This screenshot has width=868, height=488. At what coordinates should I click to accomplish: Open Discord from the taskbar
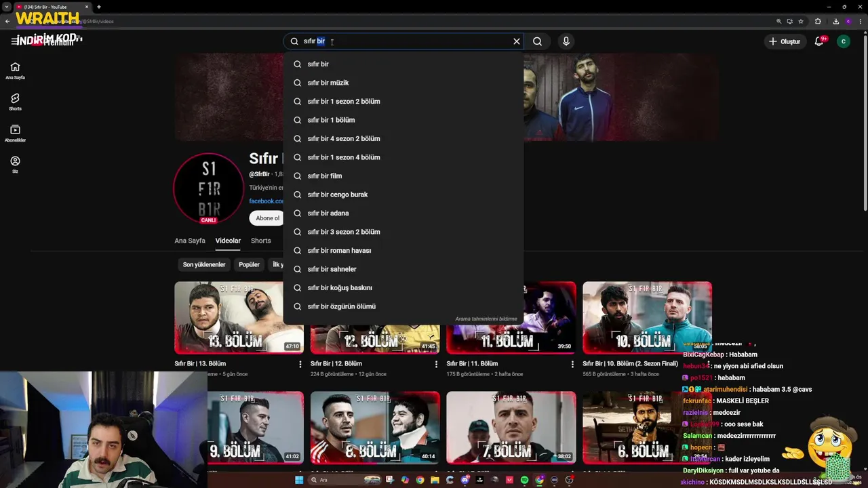[x=465, y=480]
